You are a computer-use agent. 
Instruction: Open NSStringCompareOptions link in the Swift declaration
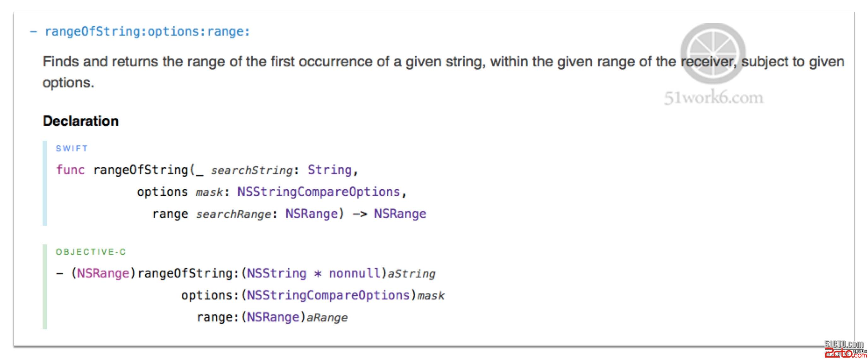click(319, 192)
